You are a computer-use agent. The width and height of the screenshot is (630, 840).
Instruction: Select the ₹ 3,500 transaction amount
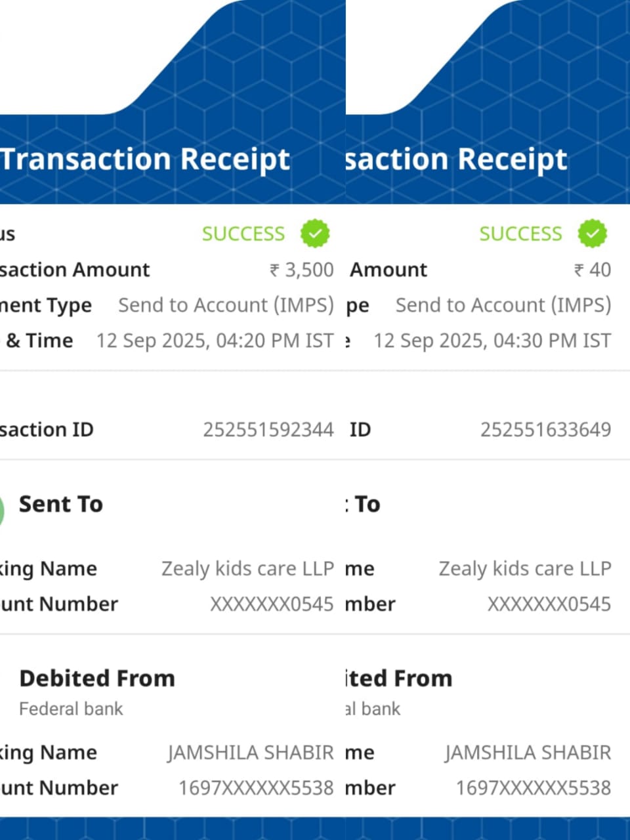[x=302, y=270]
